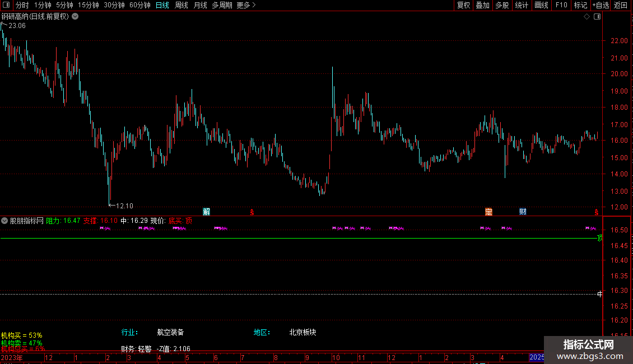Select the 1分钟 period

click(43, 5)
